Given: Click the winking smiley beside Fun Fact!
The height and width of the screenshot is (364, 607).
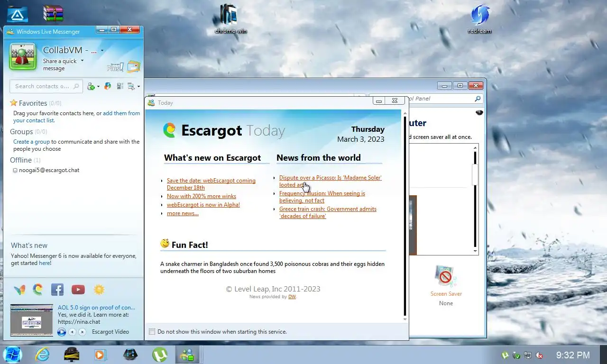Looking at the screenshot, I should coord(165,244).
